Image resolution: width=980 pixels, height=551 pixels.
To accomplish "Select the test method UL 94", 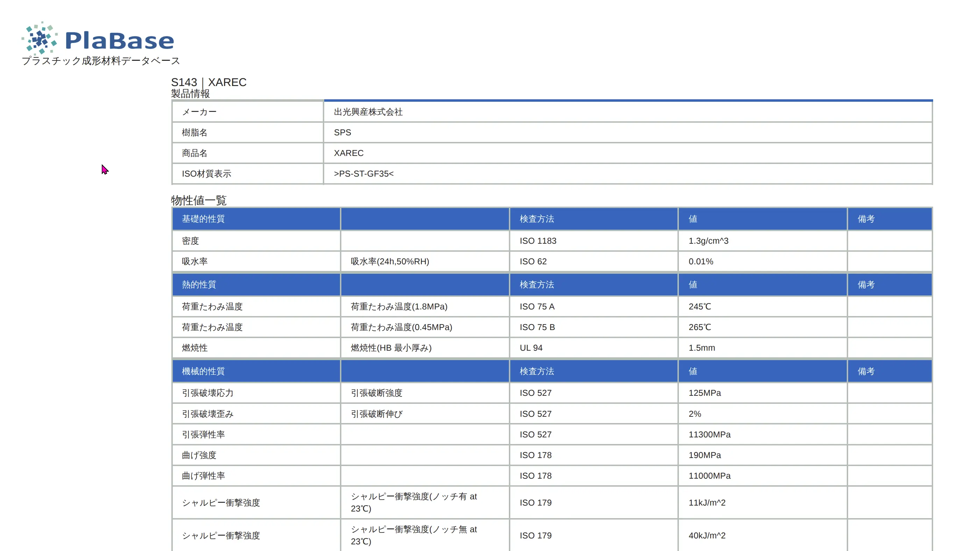I will 531,348.
